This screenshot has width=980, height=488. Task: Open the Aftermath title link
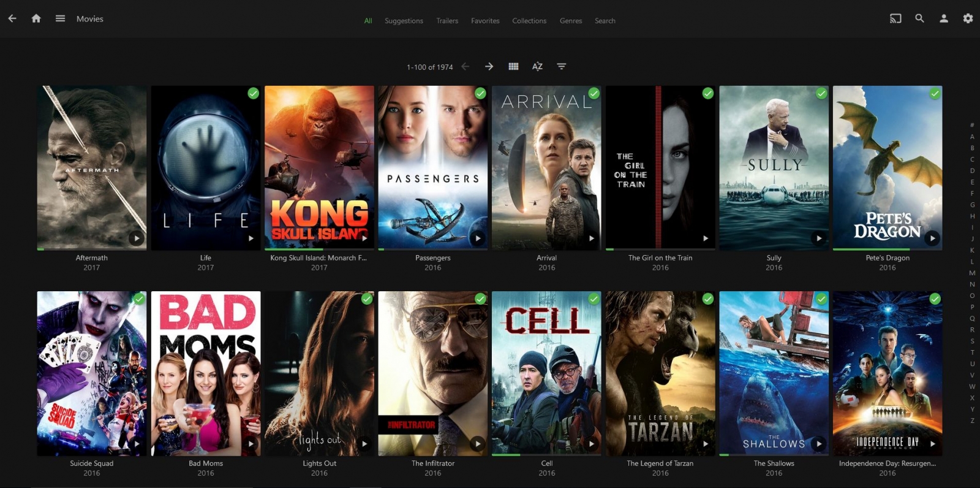point(92,258)
